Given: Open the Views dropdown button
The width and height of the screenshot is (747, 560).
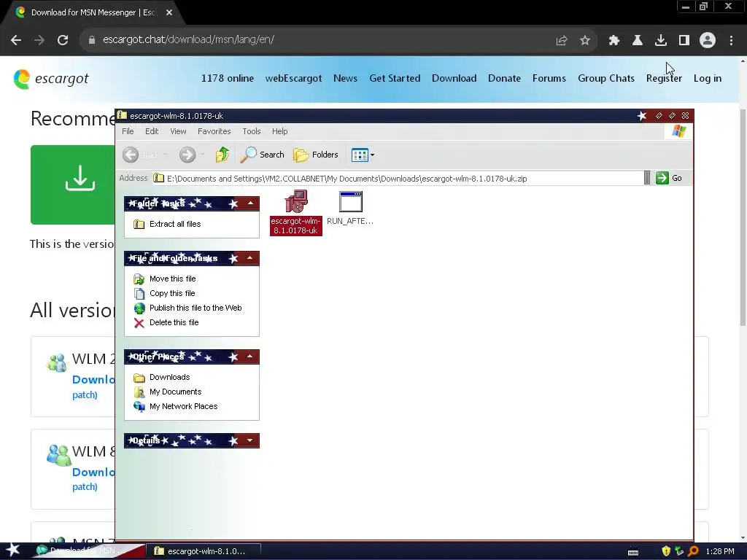Looking at the screenshot, I should (x=363, y=155).
